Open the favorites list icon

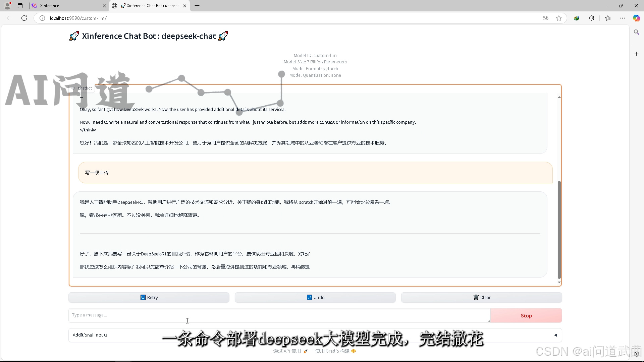click(608, 18)
